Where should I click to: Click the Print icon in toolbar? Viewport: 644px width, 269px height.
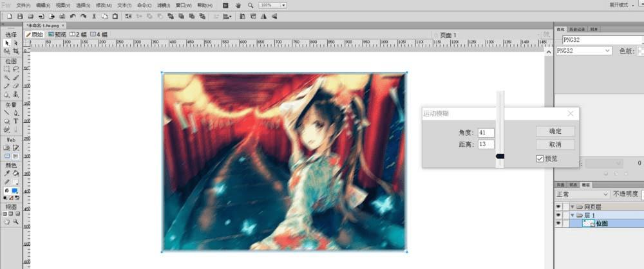[62, 17]
